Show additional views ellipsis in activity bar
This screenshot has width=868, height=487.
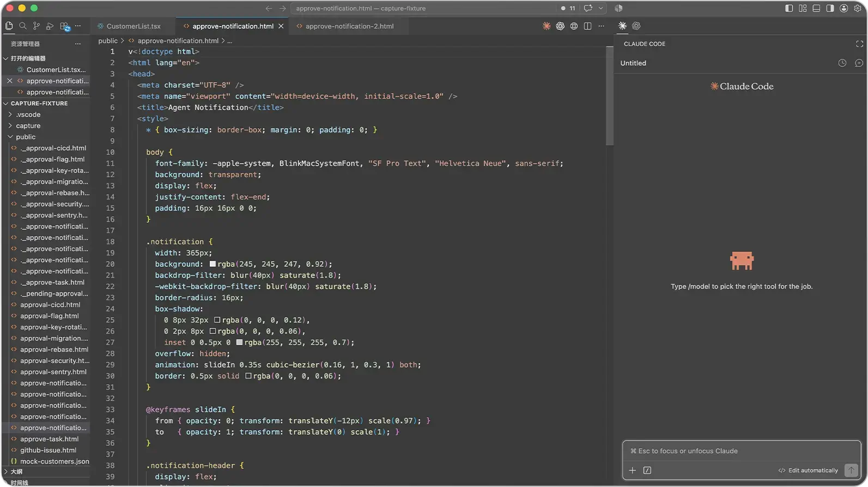78,26
